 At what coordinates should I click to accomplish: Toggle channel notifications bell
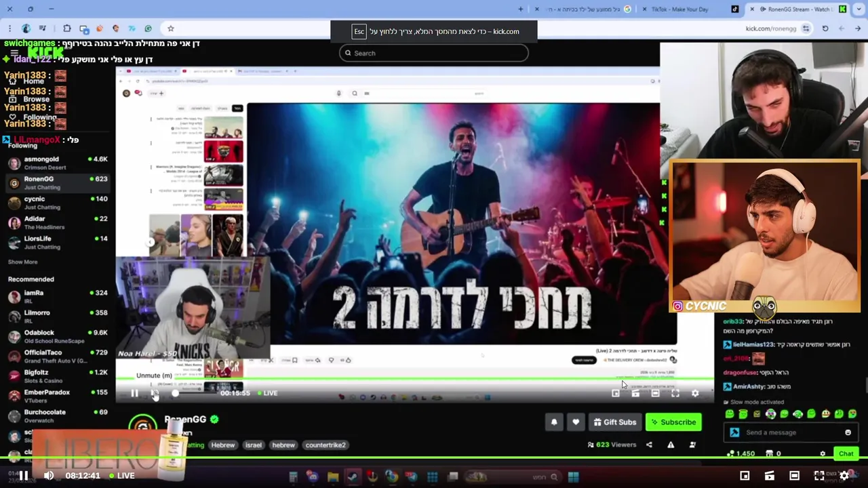coord(554,422)
